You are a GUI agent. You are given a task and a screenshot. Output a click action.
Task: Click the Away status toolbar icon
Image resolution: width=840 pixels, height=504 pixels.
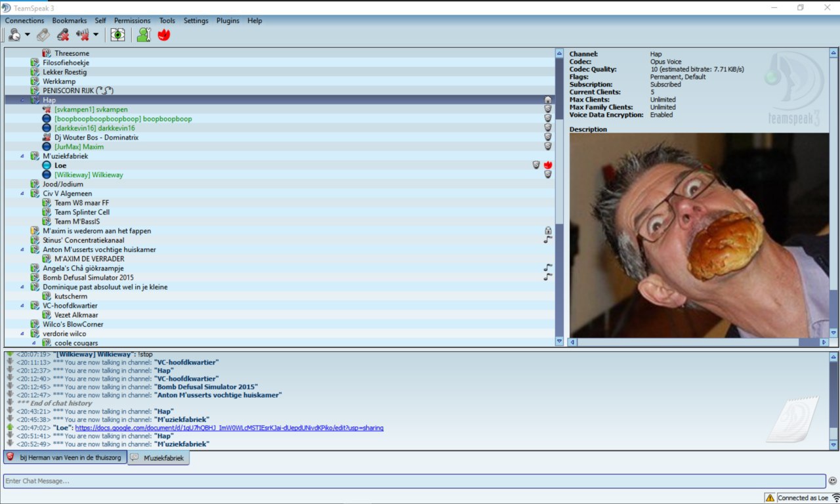(x=14, y=35)
